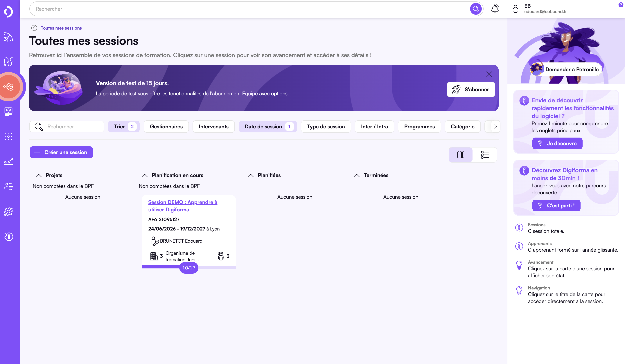Open the contacts list sidebar icon

[x=8, y=186]
